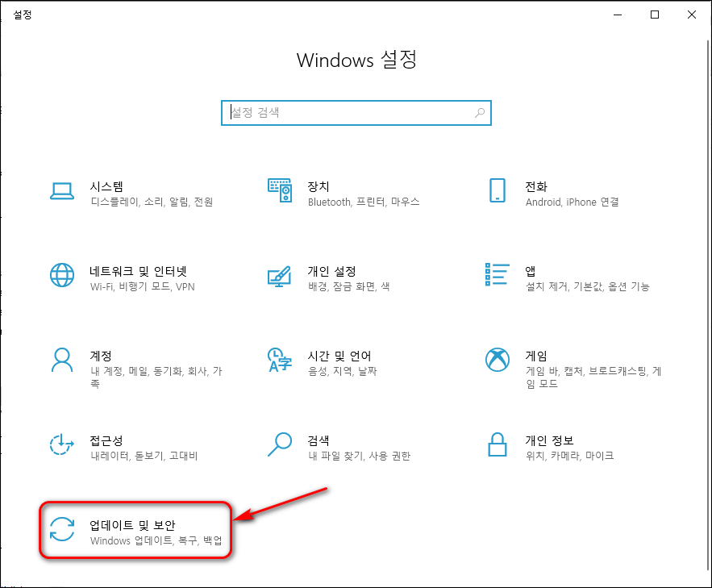Open the 전화 phone icon
The height and width of the screenshot is (588, 712).
tap(498, 190)
